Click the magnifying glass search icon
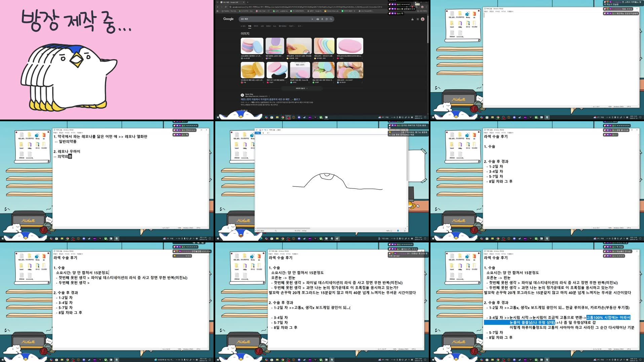The height and width of the screenshot is (362, 644). 331,19
